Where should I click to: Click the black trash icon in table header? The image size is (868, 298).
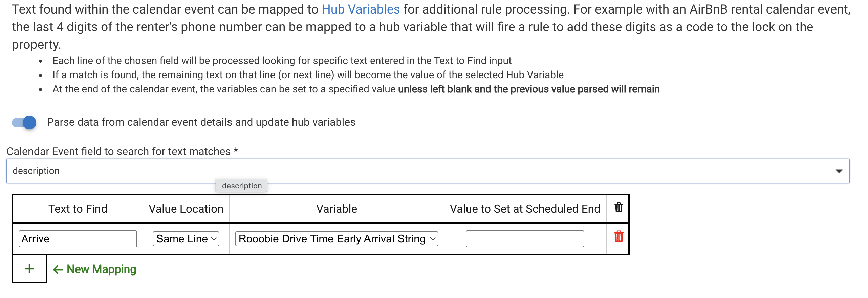[x=619, y=207]
